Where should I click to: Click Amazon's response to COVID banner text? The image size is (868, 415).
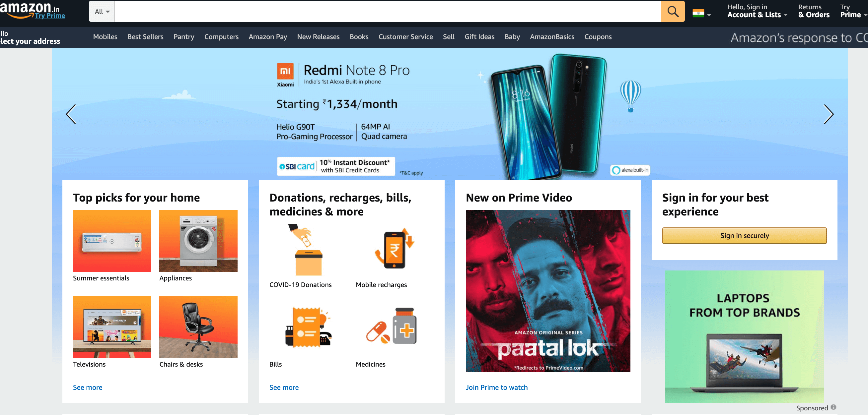(799, 37)
